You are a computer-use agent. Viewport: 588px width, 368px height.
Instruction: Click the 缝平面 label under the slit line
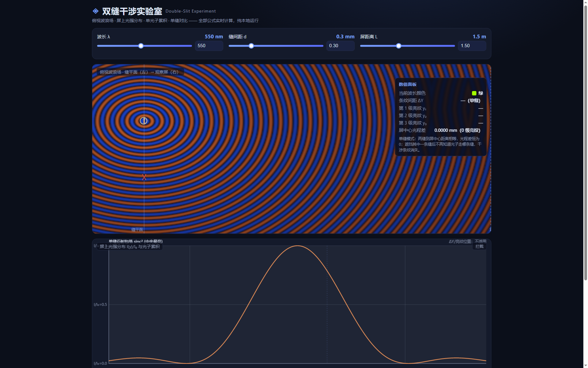tap(137, 230)
